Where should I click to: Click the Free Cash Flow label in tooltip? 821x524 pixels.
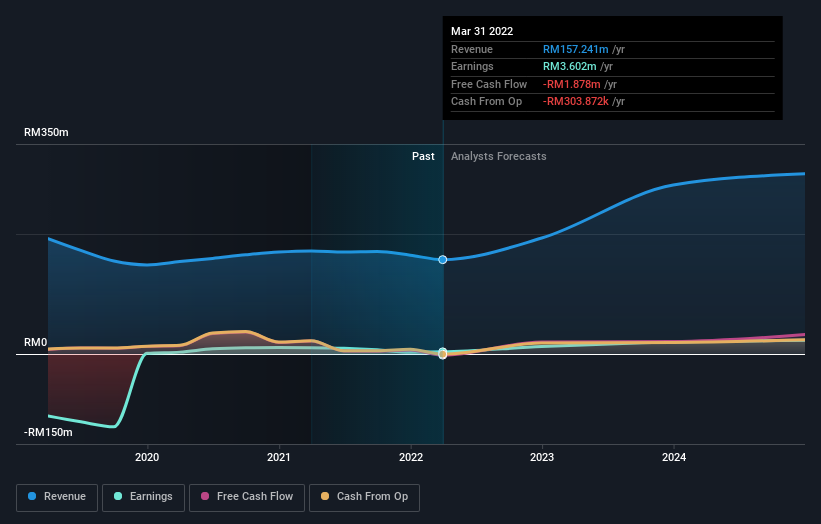(489, 84)
